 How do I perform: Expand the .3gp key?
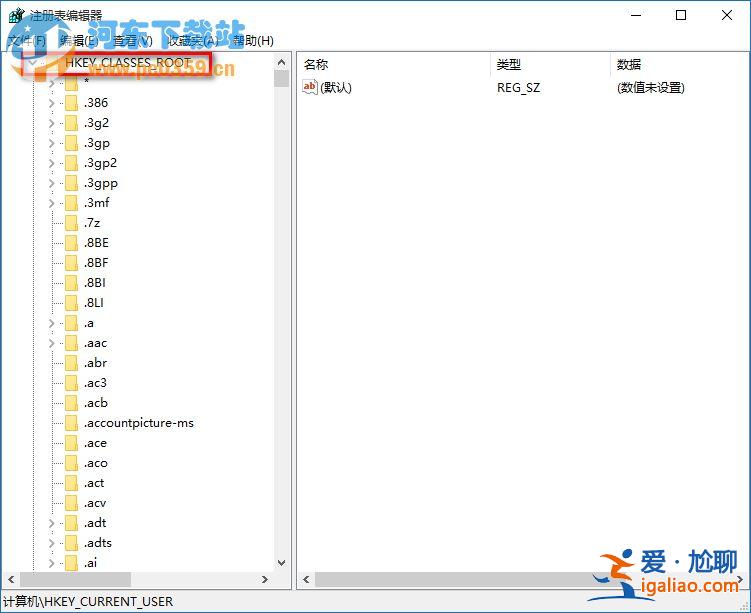coord(52,143)
